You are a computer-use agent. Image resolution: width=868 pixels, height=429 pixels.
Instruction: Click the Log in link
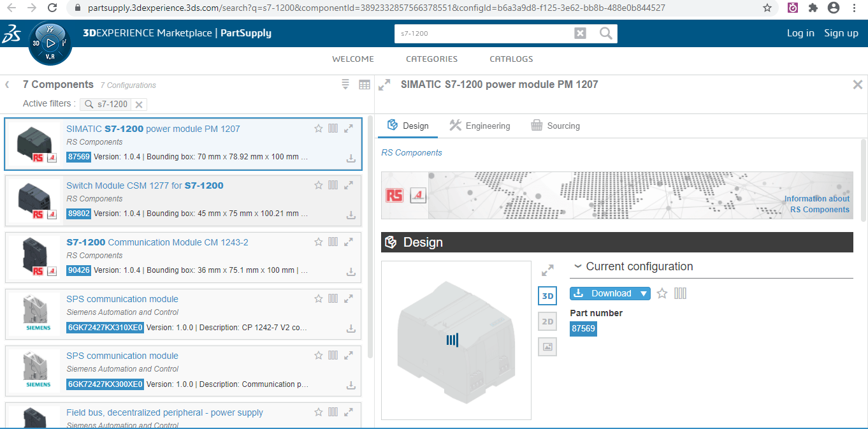point(800,33)
